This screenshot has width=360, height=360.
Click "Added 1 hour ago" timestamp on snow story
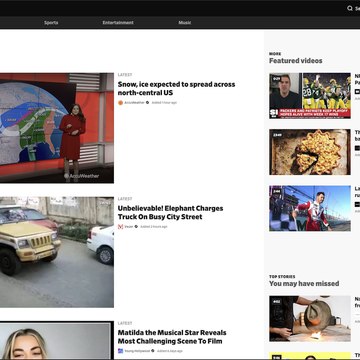click(x=164, y=103)
